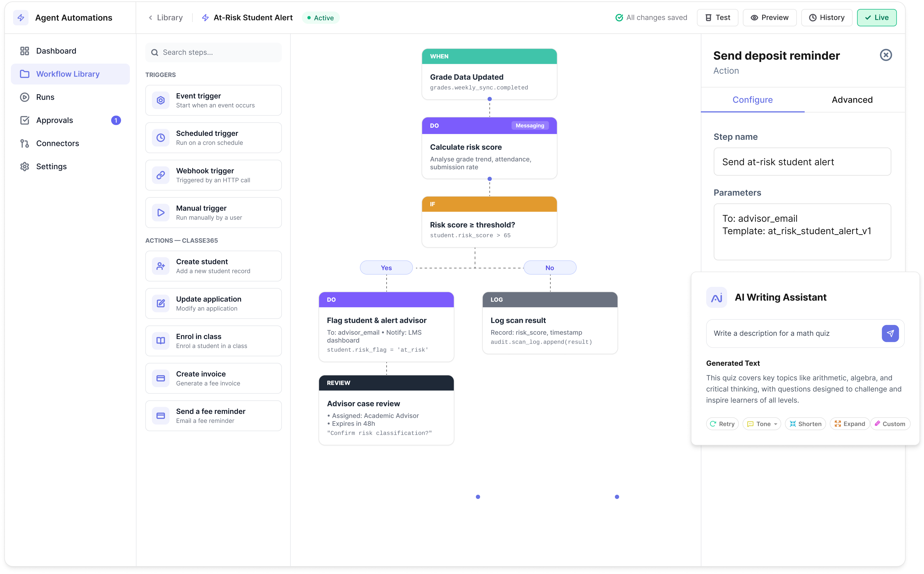The height and width of the screenshot is (574, 924).
Task: Add the Event trigger step card
Action: pos(213,100)
